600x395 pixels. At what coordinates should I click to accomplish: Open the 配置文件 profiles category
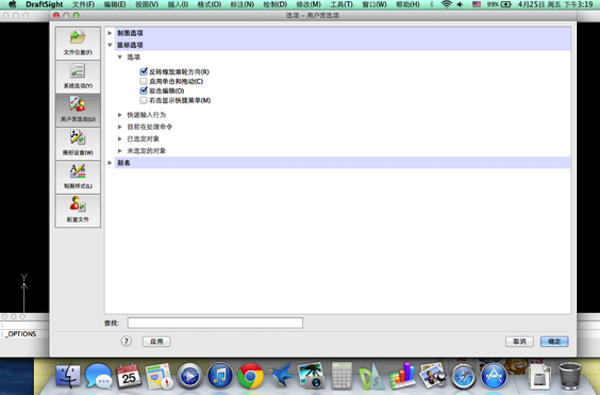(x=78, y=211)
